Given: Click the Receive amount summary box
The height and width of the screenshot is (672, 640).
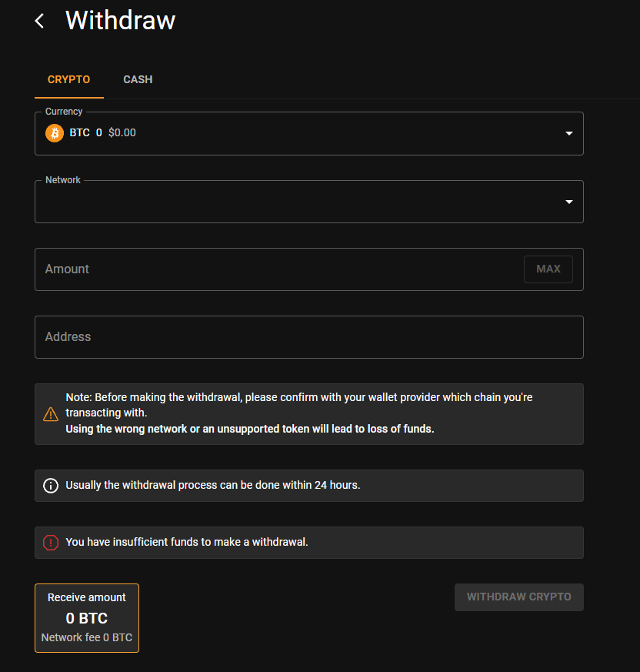Looking at the screenshot, I should [87, 618].
